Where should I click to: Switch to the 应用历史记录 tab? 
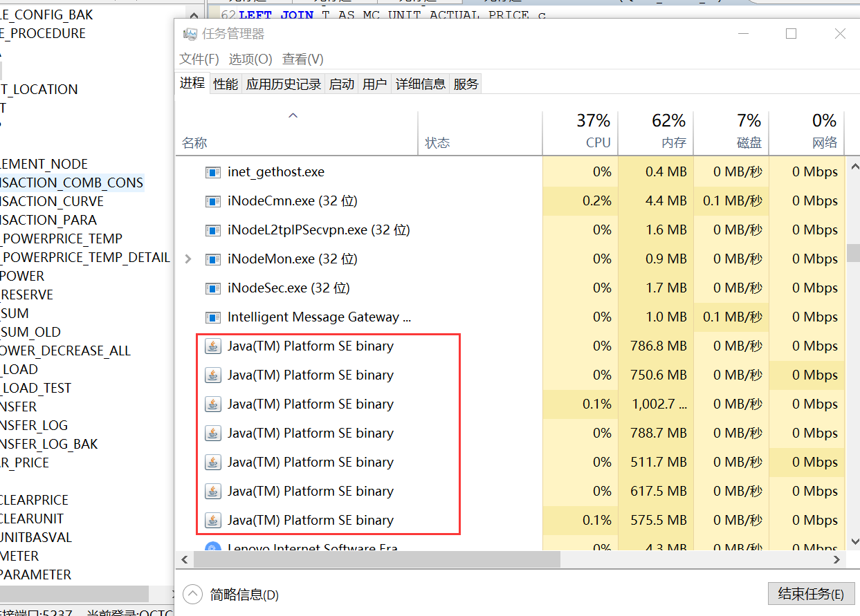[x=284, y=84]
